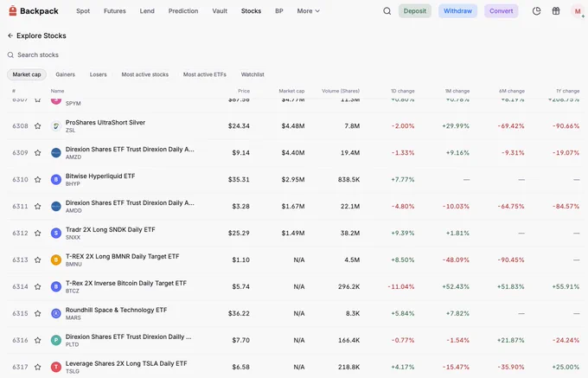The height and width of the screenshot is (378, 588).
Task: Click PLTD green logo icon
Action: click(x=56, y=340)
